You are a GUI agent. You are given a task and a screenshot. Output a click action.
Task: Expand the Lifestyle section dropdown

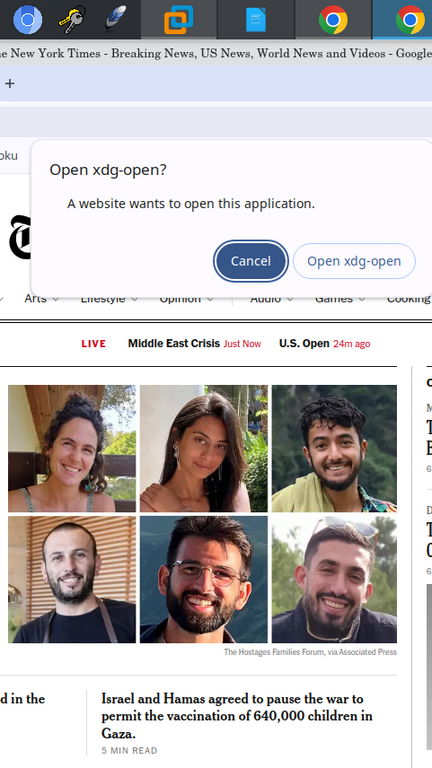[109, 298]
